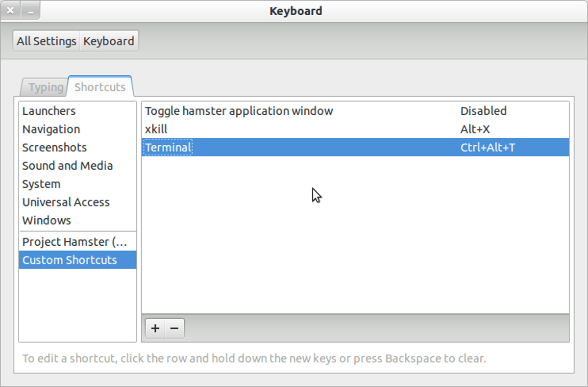Select Custom Shortcuts in sidebar
The width and height of the screenshot is (588, 387).
pos(70,260)
